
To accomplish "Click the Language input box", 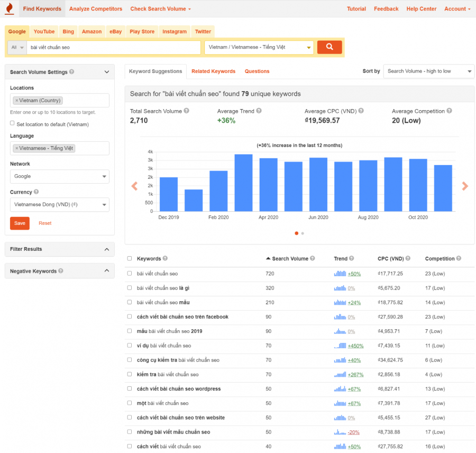I will click(59, 148).
